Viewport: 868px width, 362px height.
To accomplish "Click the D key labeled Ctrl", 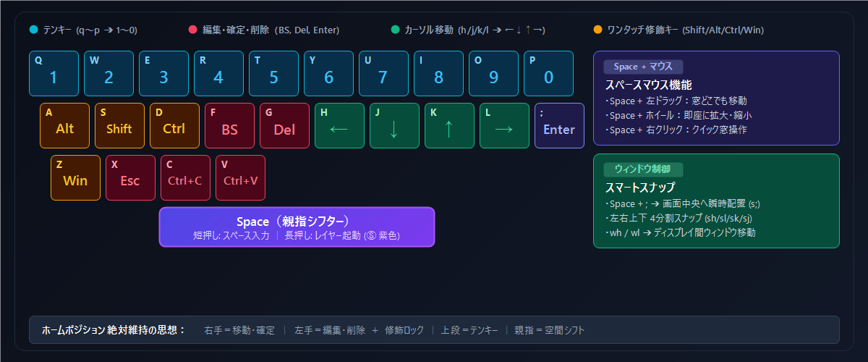I will click(x=174, y=126).
